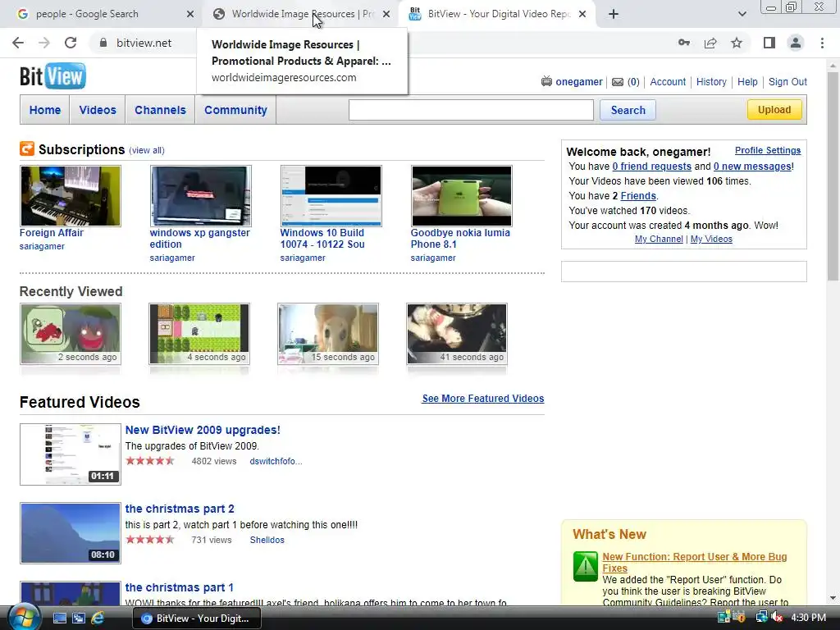The width and height of the screenshot is (840, 630).
Task: Click the mail envelope icon
Action: (618, 82)
